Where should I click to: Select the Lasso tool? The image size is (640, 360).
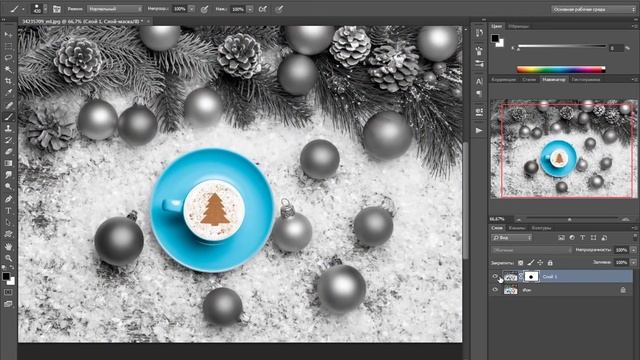coord(8,58)
